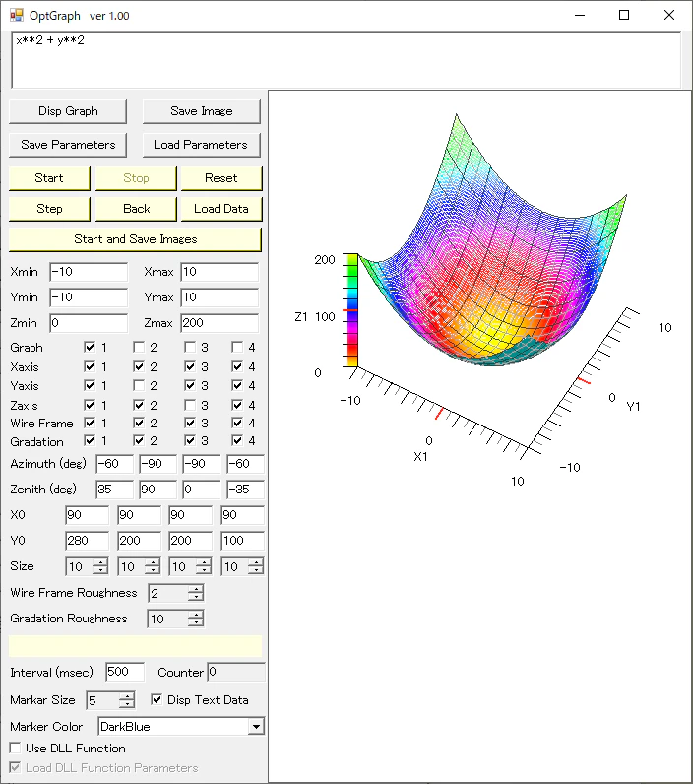Image resolution: width=693 pixels, height=784 pixels.
Task: Enable Graph 4 checkbox
Action: point(237,347)
